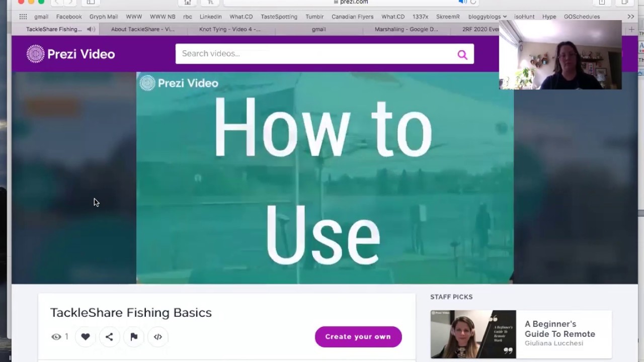The image size is (644, 362).
Task: Click the Create your own button
Action: coord(358,337)
